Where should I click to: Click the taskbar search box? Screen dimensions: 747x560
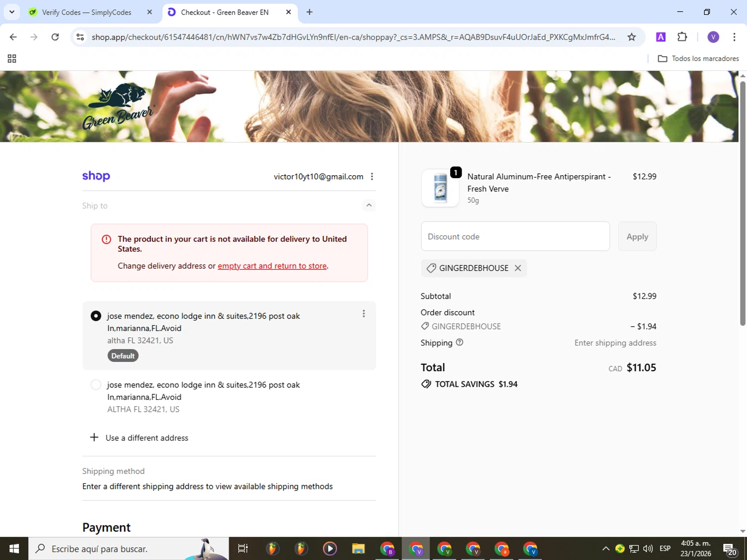[x=128, y=549]
